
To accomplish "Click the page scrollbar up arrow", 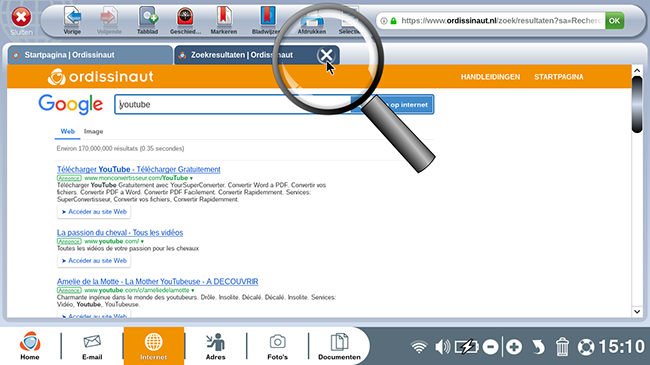I will [637, 71].
